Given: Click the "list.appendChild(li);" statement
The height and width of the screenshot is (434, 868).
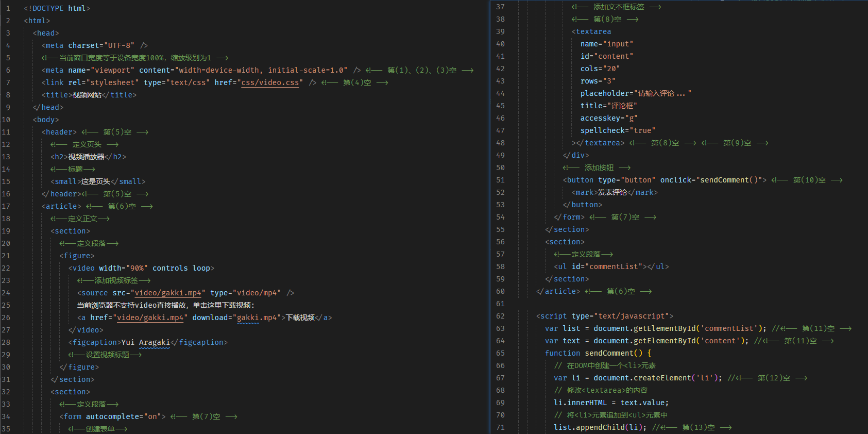Looking at the screenshot, I should (600, 427).
